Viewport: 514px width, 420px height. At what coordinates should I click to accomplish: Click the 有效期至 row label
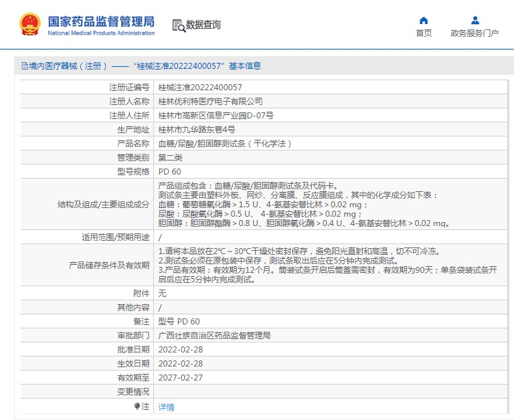(x=133, y=378)
